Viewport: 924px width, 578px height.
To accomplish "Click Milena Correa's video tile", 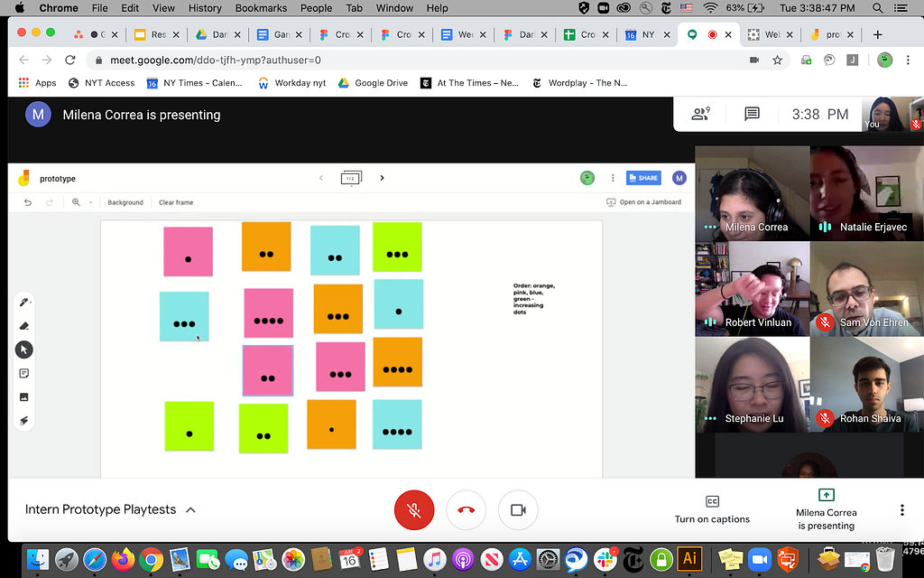I will click(x=753, y=193).
